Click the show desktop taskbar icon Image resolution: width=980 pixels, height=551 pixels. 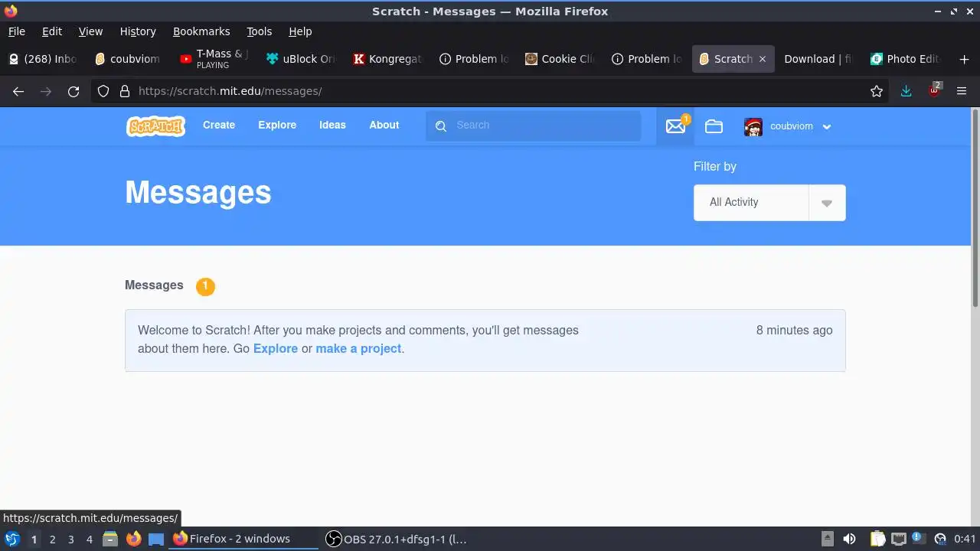pyautogui.click(x=156, y=539)
